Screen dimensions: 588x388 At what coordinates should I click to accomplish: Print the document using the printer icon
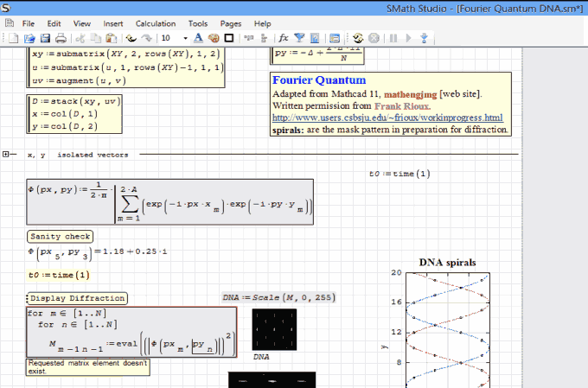(x=61, y=38)
